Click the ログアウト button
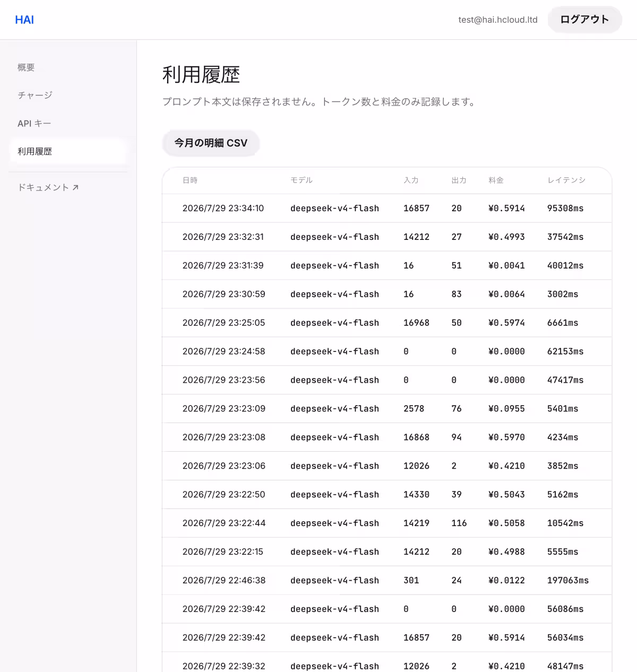 584,20
